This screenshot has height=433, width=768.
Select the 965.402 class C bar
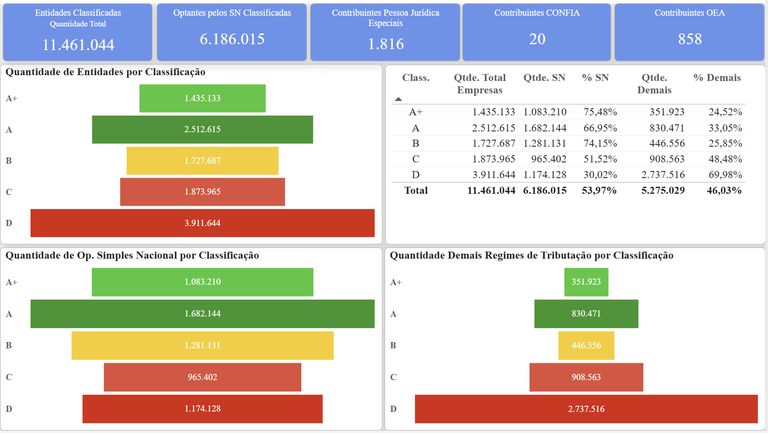click(x=202, y=376)
